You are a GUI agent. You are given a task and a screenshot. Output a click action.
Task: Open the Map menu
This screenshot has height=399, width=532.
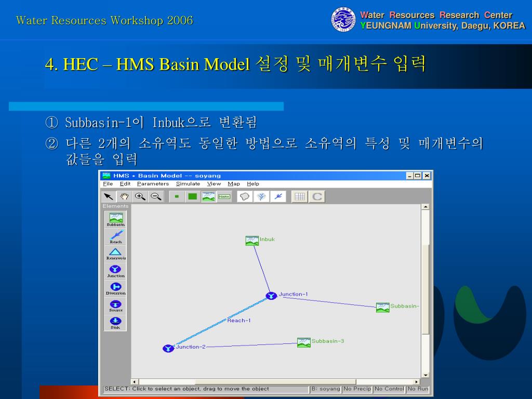pos(233,183)
